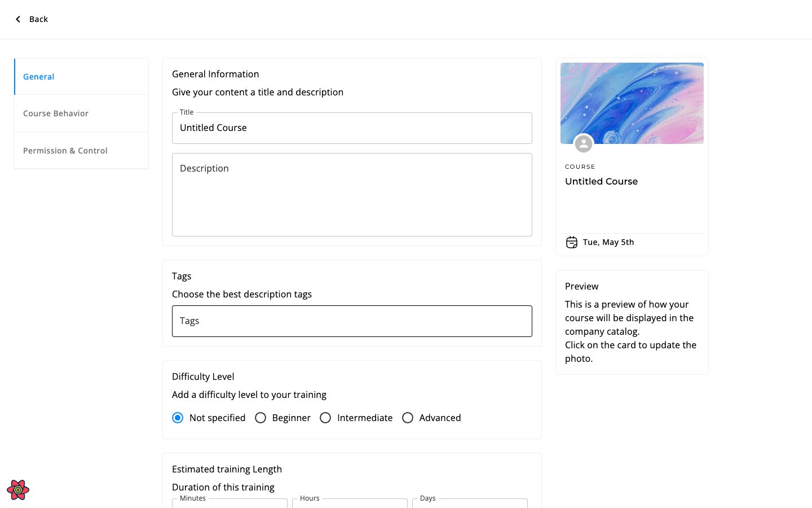Select the Not specified difficulty radio
This screenshot has width=812, height=508.
[178, 418]
